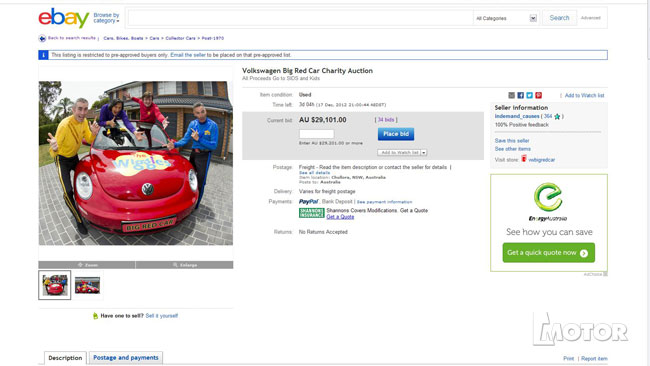Click the Sell it yourself link

(162, 316)
